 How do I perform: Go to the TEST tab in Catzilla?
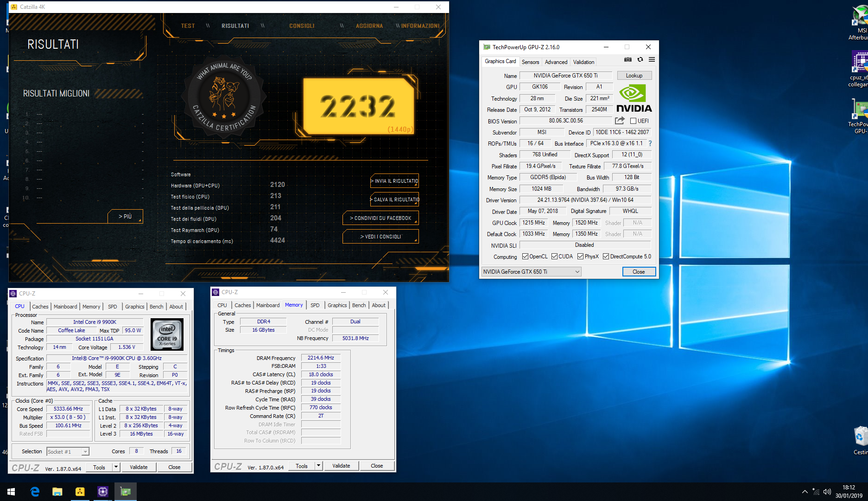coord(188,26)
